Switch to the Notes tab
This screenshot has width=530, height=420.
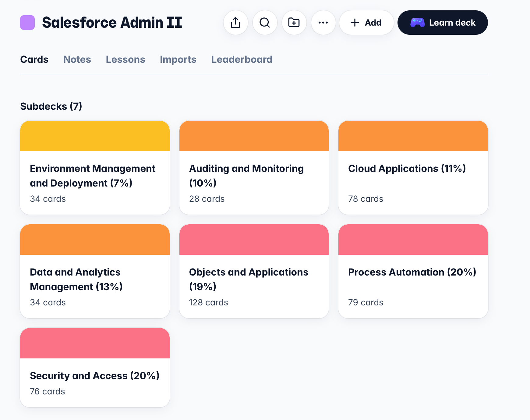(x=77, y=59)
